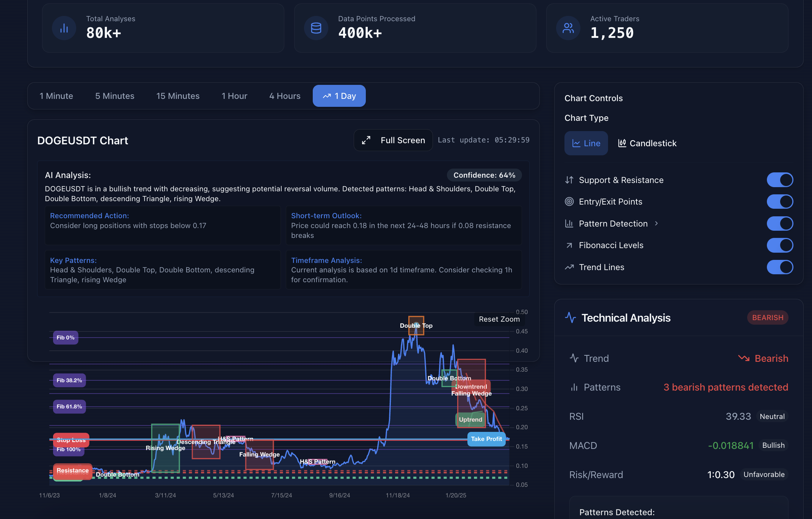This screenshot has width=812, height=519.
Task: Expand the Pattern Detection chevron
Action: (x=656, y=224)
